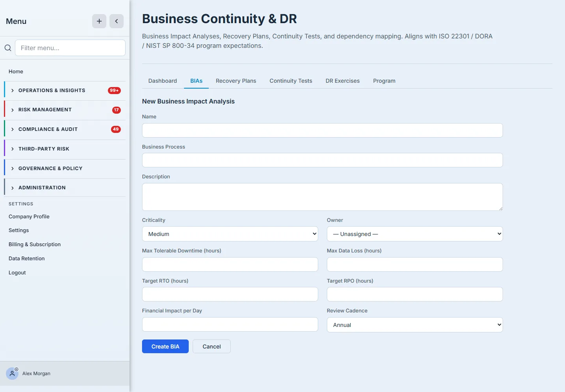Click into the Name input field
The width and height of the screenshot is (565, 392).
(322, 131)
